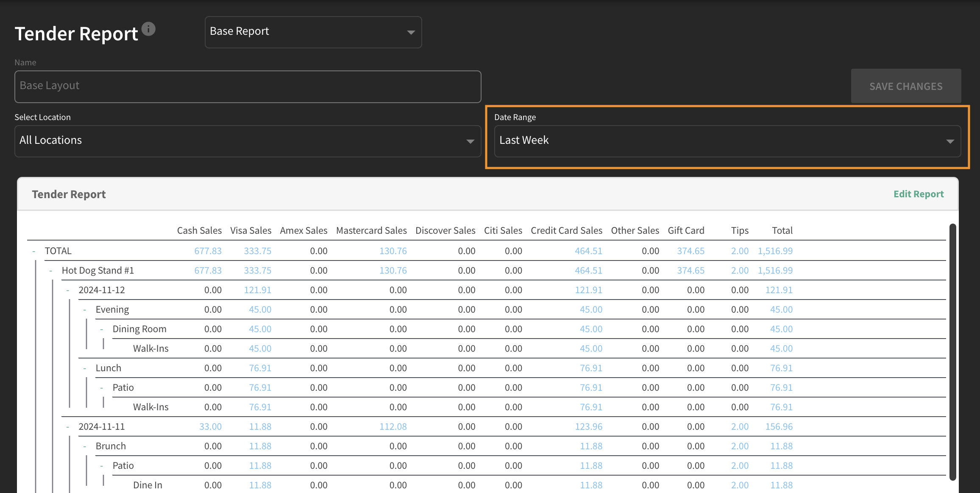980x493 pixels.
Task: Click TOTAL row Visa value 333.75
Action: (x=257, y=251)
